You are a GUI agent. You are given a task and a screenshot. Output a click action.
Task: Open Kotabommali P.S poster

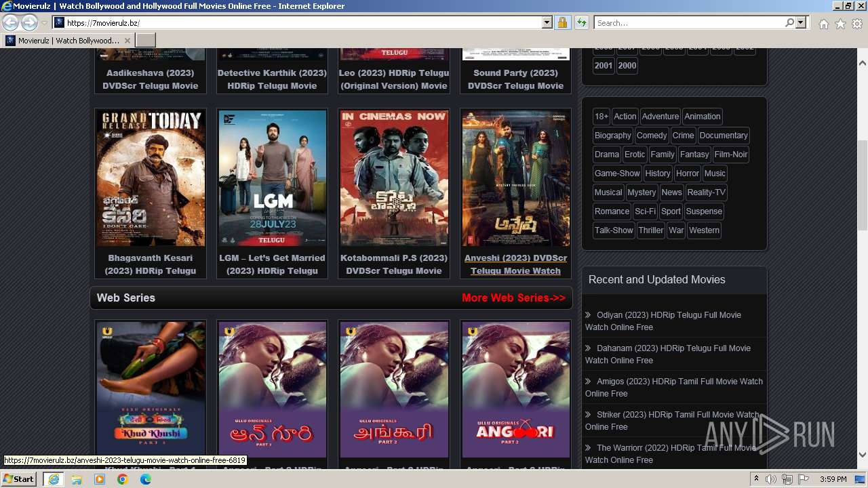[x=394, y=178]
